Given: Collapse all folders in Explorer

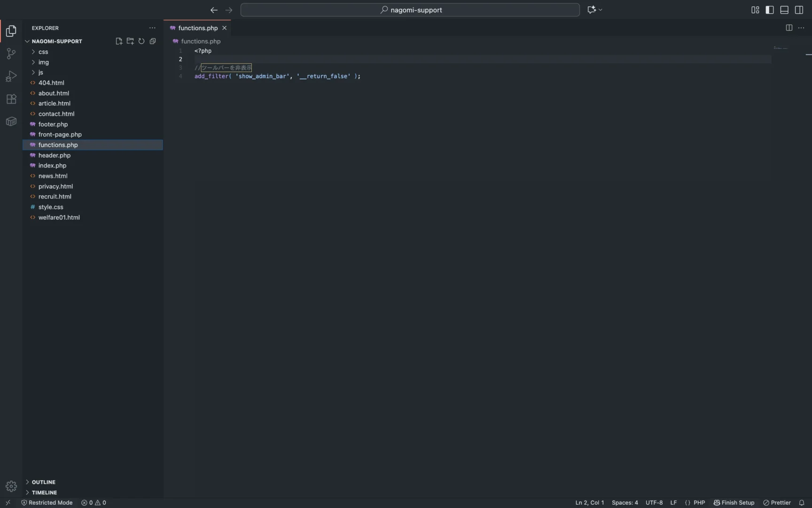Looking at the screenshot, I should [153, 41].
